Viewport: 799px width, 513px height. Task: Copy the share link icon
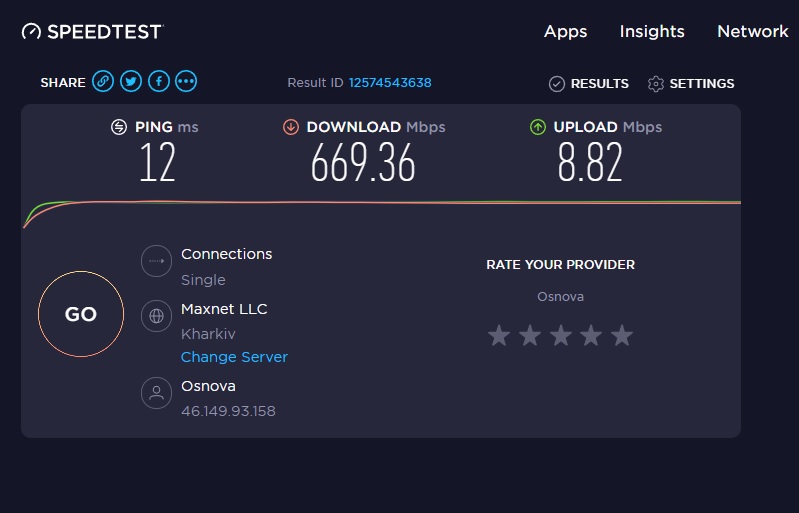click(103, 82)
